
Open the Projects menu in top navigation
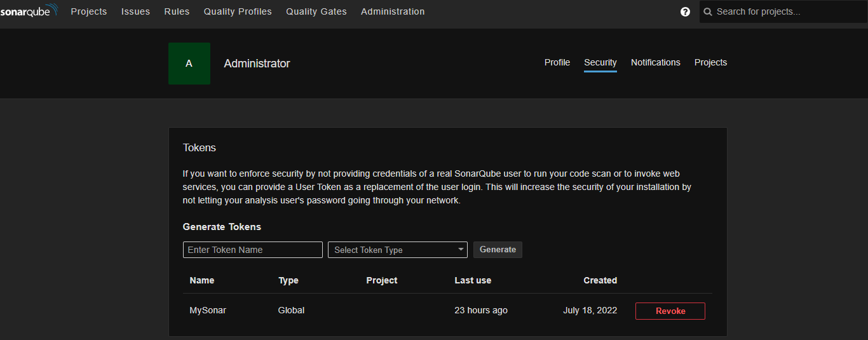coord(89,11)
